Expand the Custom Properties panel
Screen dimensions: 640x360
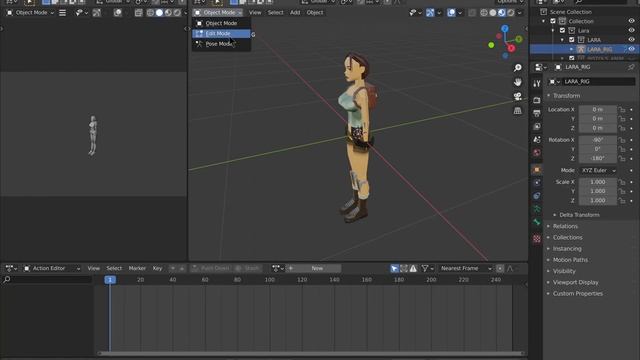pos(578,293)
